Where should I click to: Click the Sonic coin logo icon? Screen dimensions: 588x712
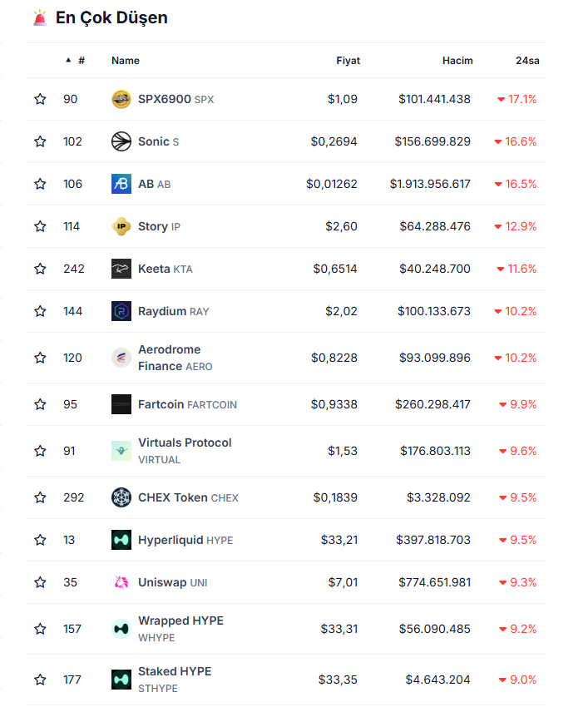[x=121, y=141]
